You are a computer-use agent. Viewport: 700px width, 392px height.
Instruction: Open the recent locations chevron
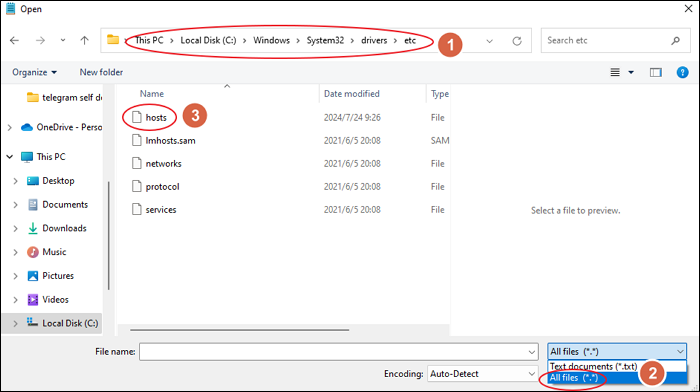(x=63, y=40)
